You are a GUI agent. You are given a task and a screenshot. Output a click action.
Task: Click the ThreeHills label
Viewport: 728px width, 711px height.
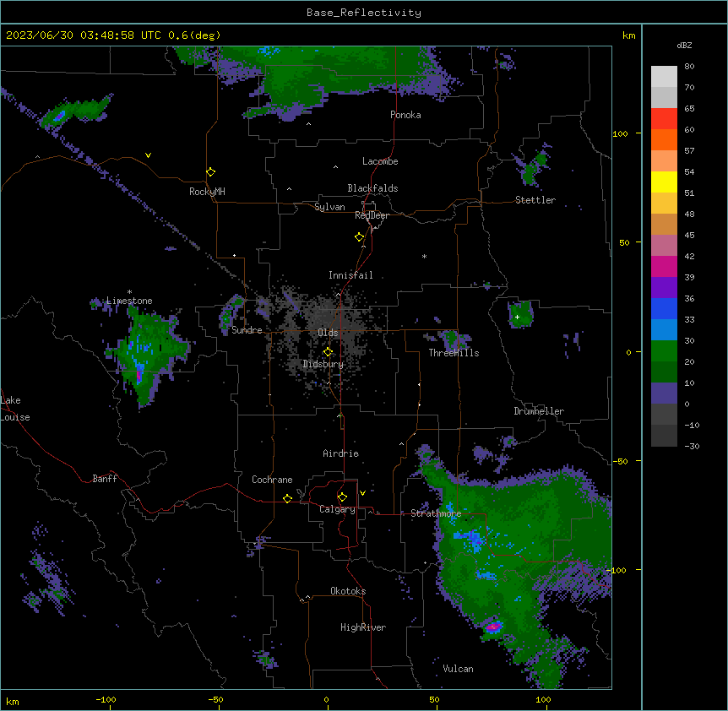454,353
